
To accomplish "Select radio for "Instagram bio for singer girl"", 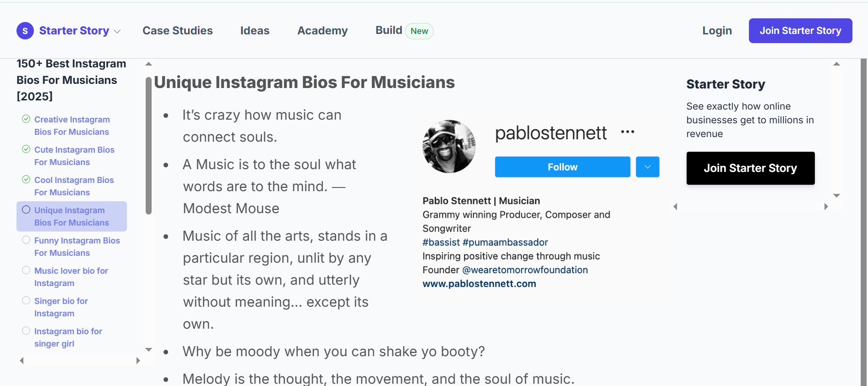I will coord(26,331).
